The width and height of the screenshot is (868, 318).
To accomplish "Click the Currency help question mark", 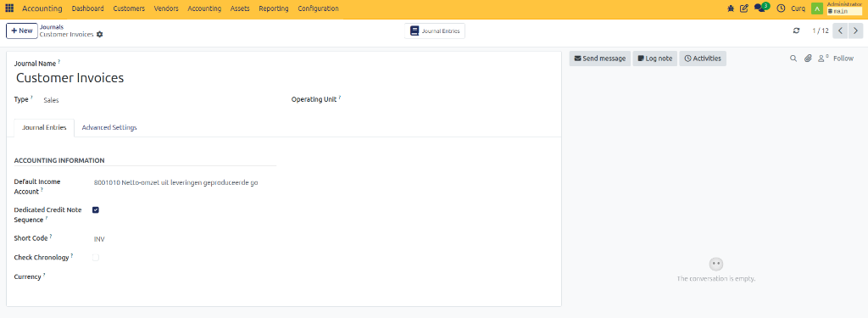I will (44, 275).
